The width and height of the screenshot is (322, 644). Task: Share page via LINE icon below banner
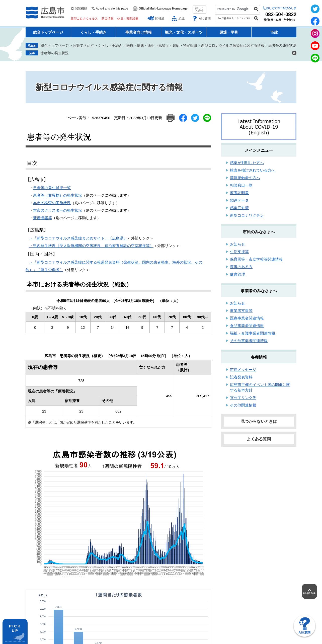(x=207, y=118)
